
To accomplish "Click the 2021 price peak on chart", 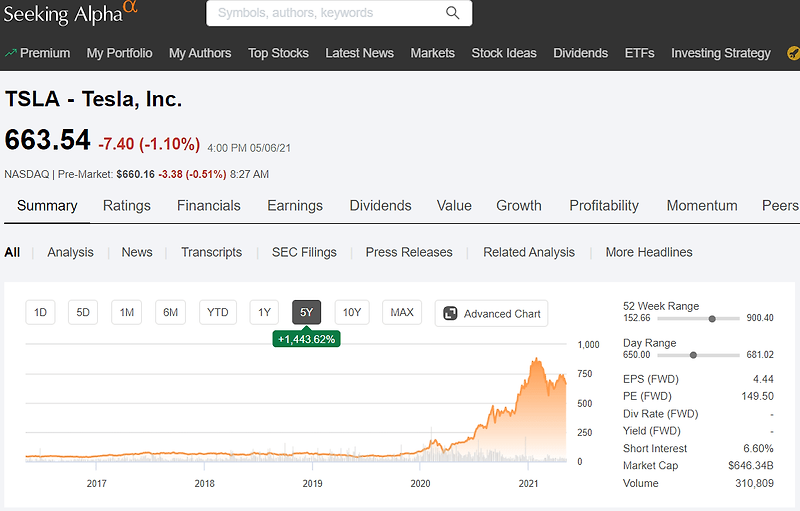I will 536,360.
